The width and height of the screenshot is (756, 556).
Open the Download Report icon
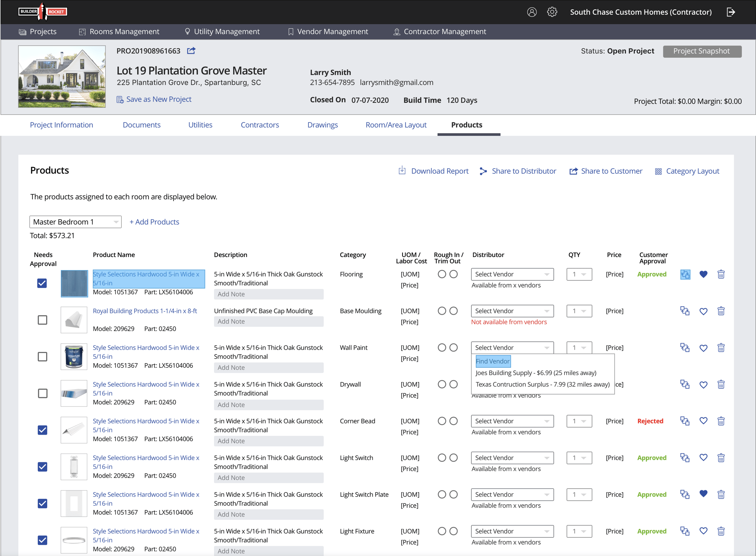click(x=402, y=171)
